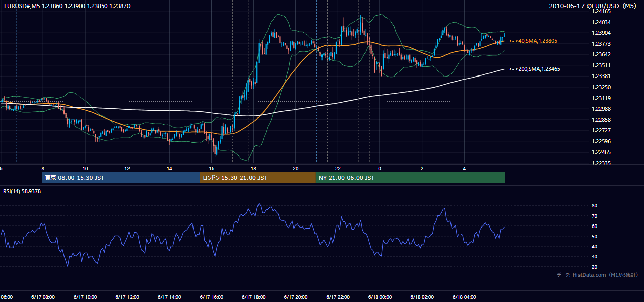Click RSI scale value 60
Screen dimensions: 644x302
595,226
